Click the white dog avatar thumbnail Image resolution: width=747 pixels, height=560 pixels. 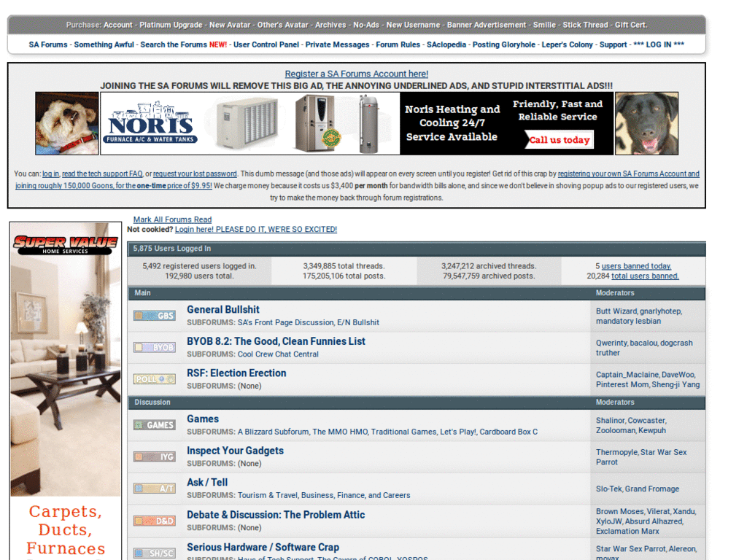[x=66, y=123]
